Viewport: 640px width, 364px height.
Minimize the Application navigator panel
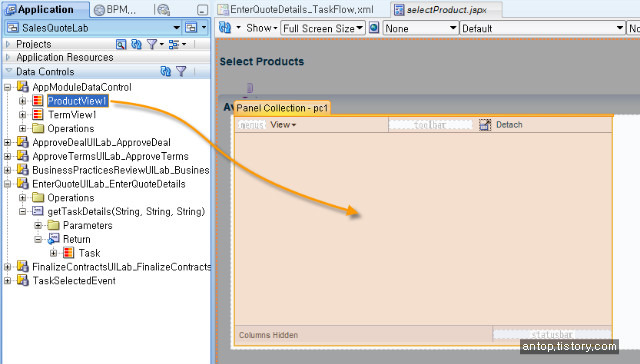coord(202,10)
